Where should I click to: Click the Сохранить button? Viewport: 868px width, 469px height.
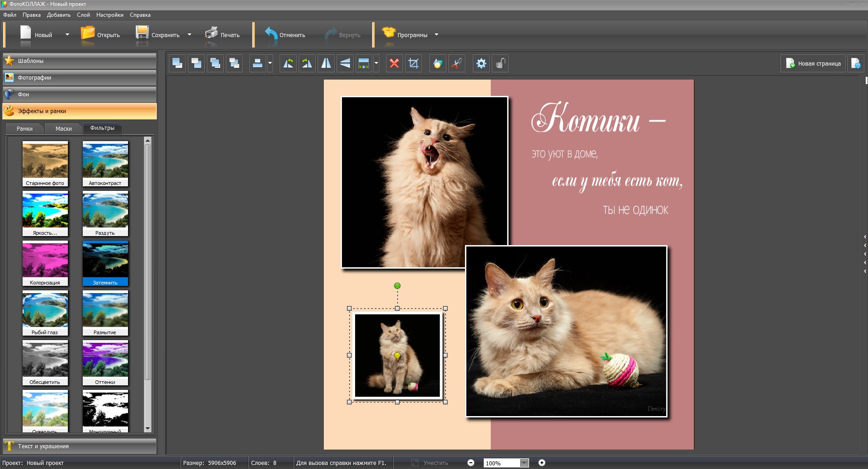[158, 35]
